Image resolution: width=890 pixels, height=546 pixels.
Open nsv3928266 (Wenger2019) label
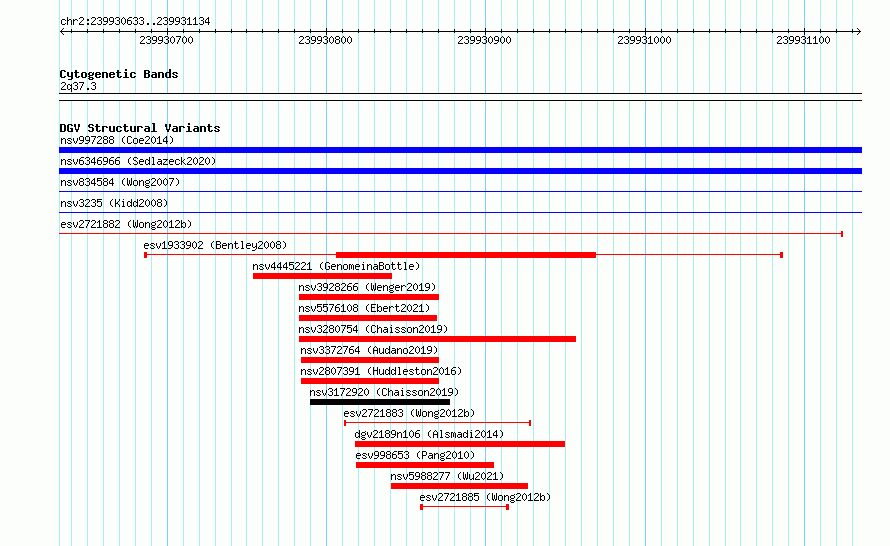pyautogui.click(x=367, y=287)
